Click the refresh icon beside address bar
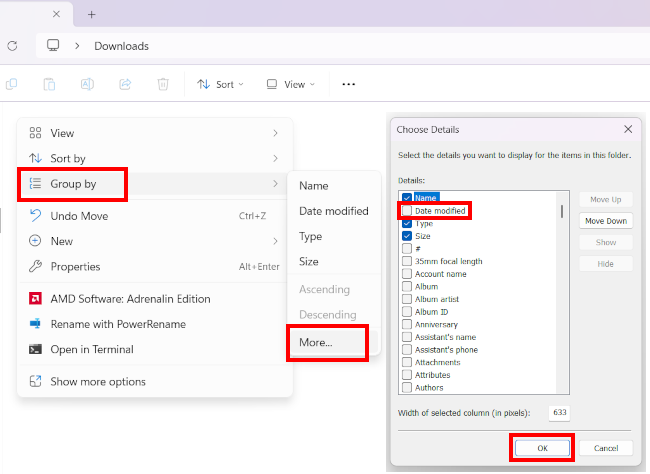 click(x=12, y=46)
